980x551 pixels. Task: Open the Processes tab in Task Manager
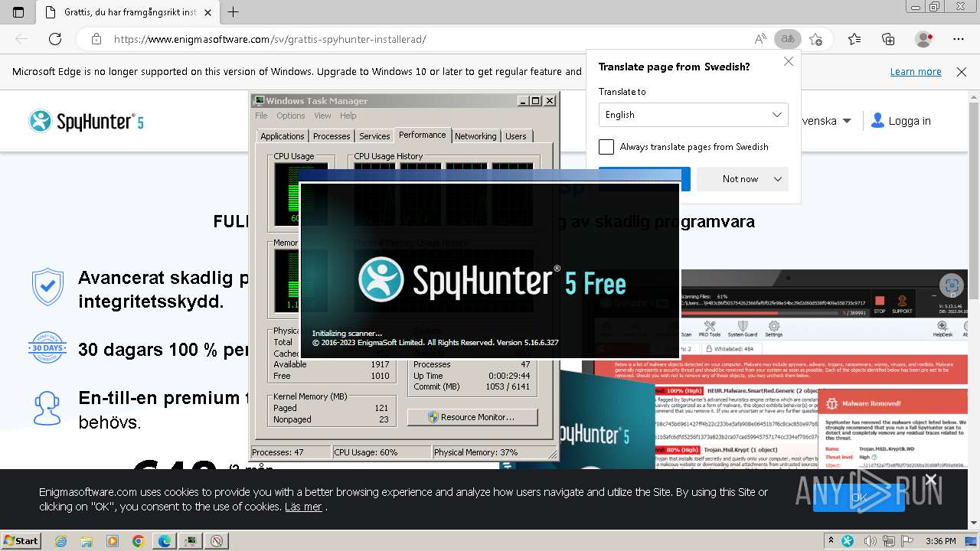[x=332, y=136]
